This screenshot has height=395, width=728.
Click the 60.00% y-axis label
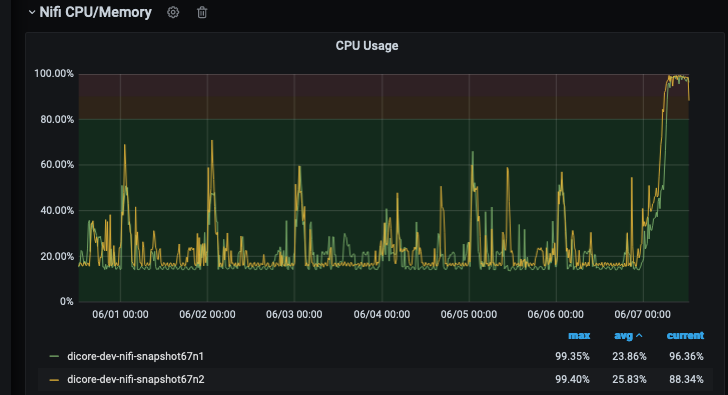click(x=57, y=164)
